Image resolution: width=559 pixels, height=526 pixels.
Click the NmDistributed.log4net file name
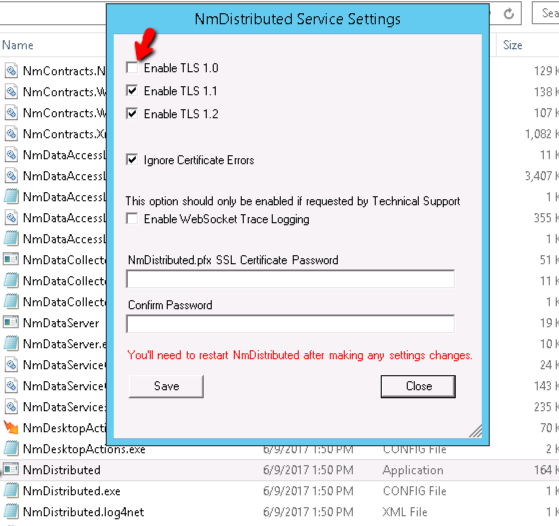83,512
